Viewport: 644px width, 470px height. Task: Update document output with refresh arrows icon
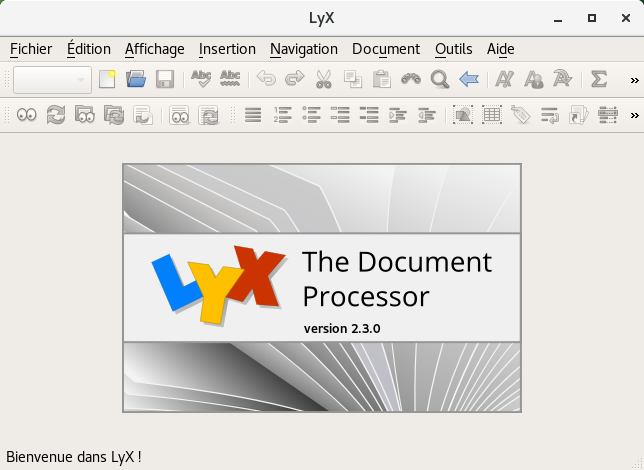(55, 115)
